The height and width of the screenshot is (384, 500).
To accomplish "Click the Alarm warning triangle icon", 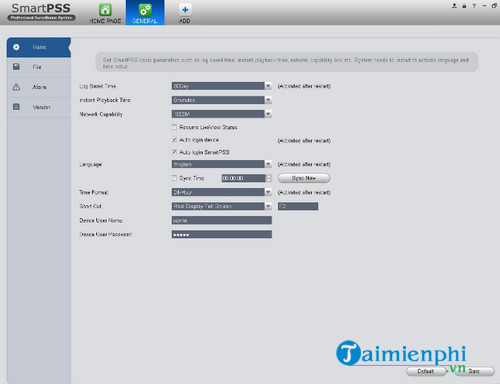I will (16, 87).
